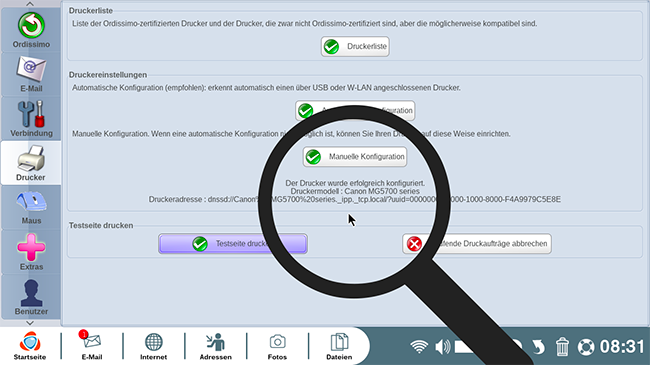Go to Startseite in the bottom bar
The image size is (650, 365).
30,346
